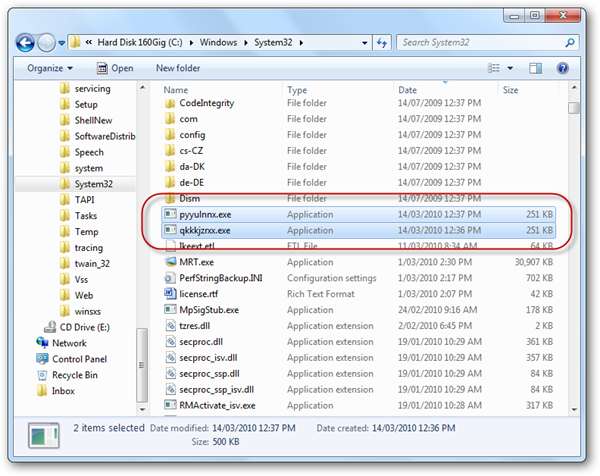The height and width of the screenshot is (476, 600).
Task: Select the secproc.dll file icon
Action: [x=170, y=342]
